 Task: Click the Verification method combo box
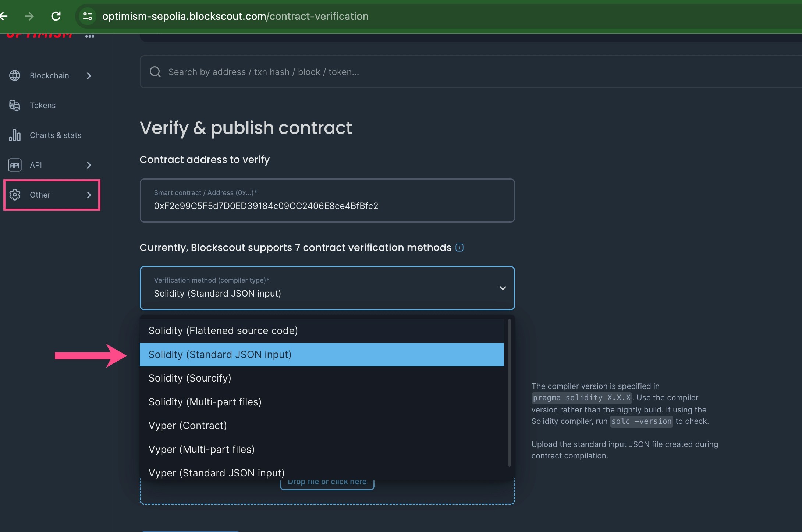click(x=327, y=288)
